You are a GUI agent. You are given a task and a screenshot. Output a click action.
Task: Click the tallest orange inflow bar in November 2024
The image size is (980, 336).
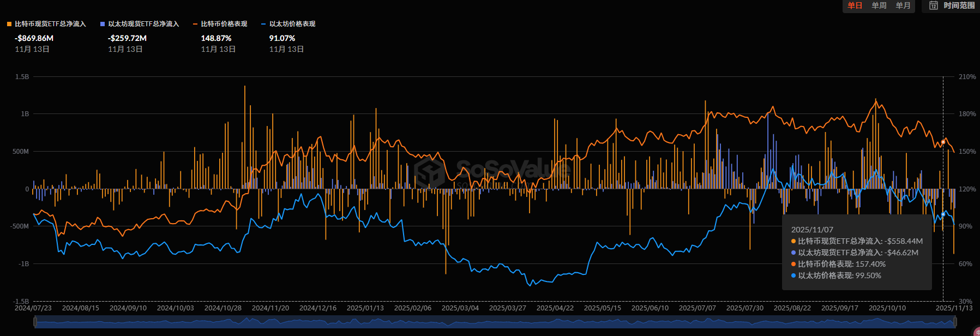click(x=244, y=136)
